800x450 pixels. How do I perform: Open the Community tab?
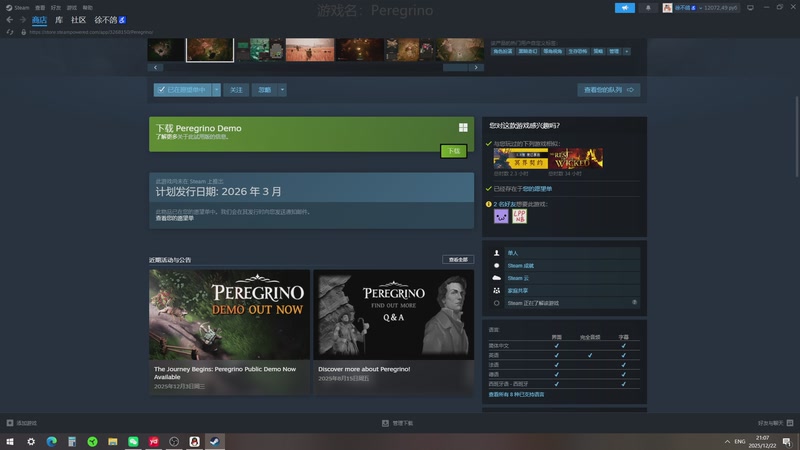coord(79,20)
